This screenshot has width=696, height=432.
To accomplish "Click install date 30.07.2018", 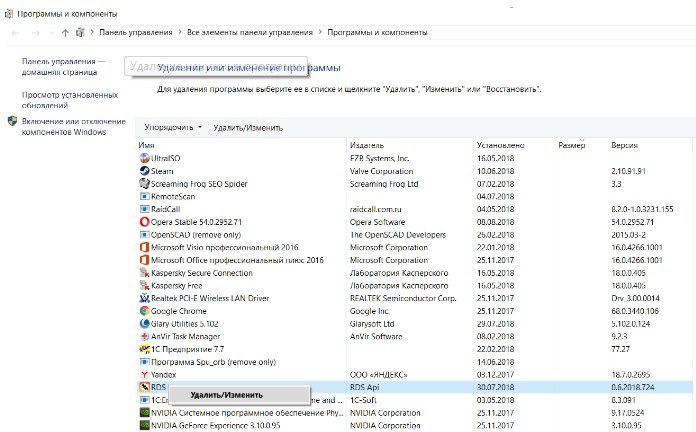I will click(495, 387).
